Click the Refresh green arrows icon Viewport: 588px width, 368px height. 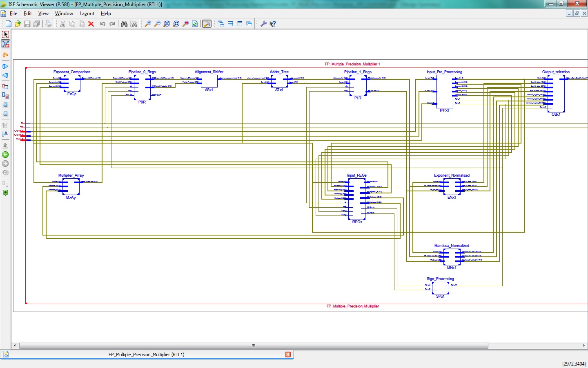[x=195, y=24]
